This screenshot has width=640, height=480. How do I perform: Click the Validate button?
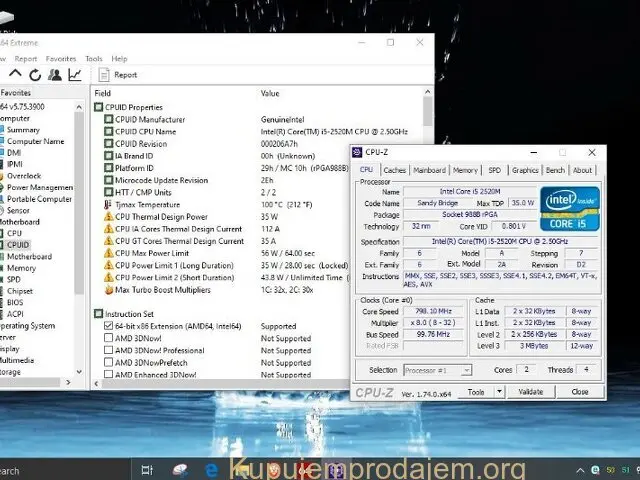pyautogui.click(x=530, y=392)
